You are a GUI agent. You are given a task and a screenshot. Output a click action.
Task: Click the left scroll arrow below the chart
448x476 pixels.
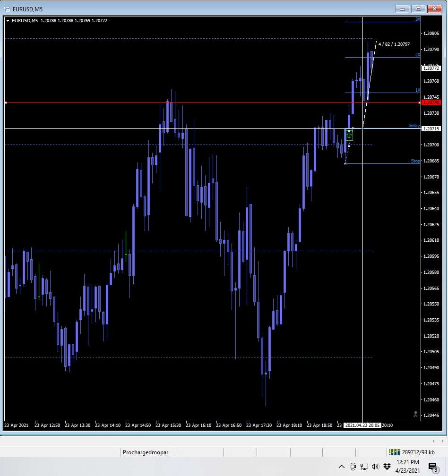point(433,441)
